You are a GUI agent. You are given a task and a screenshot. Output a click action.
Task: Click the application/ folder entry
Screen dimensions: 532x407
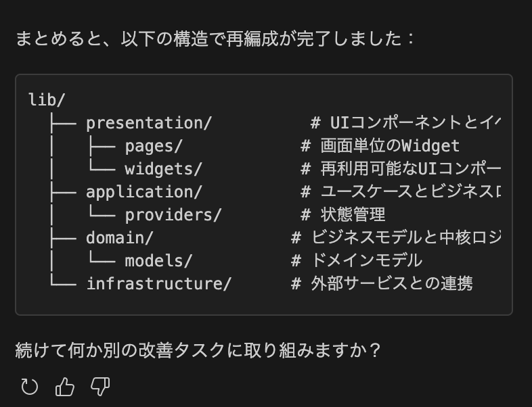pyautogui.click(x=144, y=192)
